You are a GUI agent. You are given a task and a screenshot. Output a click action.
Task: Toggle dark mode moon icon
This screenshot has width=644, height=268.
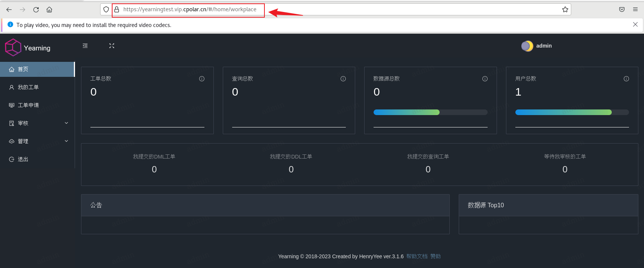527,46
